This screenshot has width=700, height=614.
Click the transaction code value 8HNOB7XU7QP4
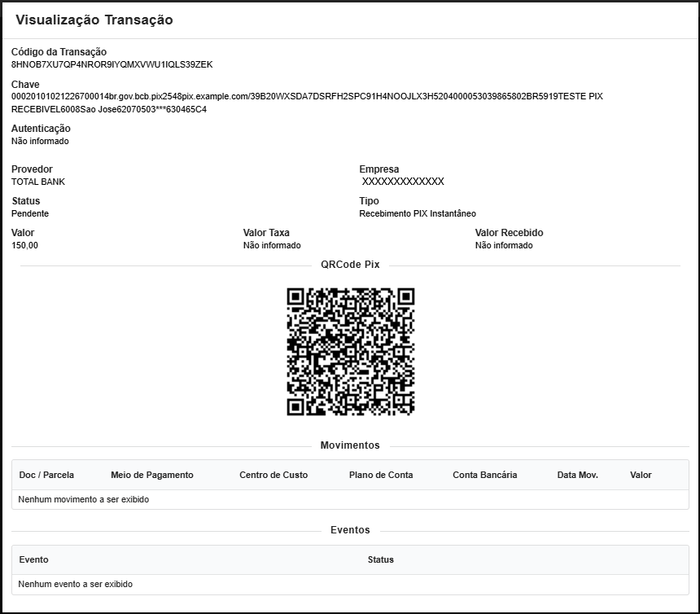112,64
